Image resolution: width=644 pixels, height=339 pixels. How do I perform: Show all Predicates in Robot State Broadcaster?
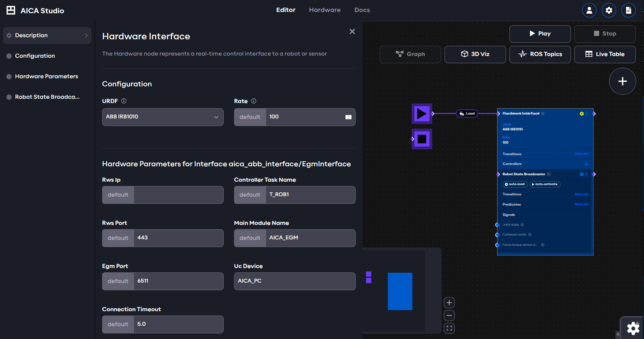[x=581, y=204]
